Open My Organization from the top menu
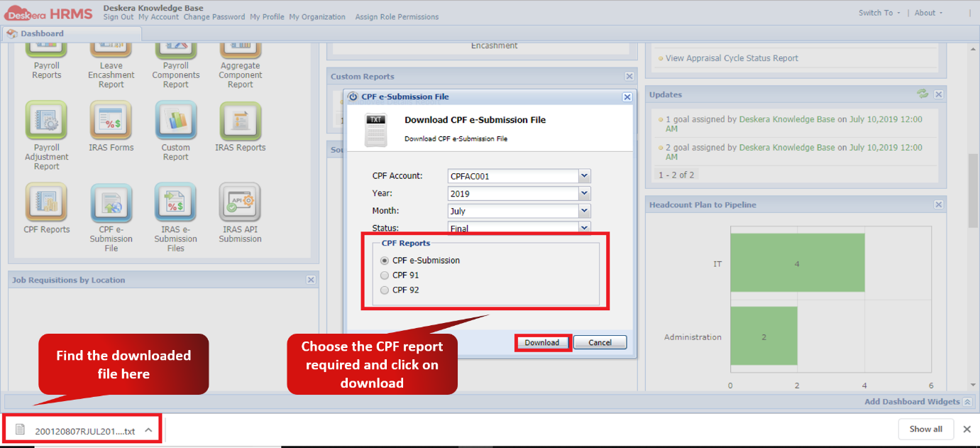980x448 pixels. click(316, 17)
